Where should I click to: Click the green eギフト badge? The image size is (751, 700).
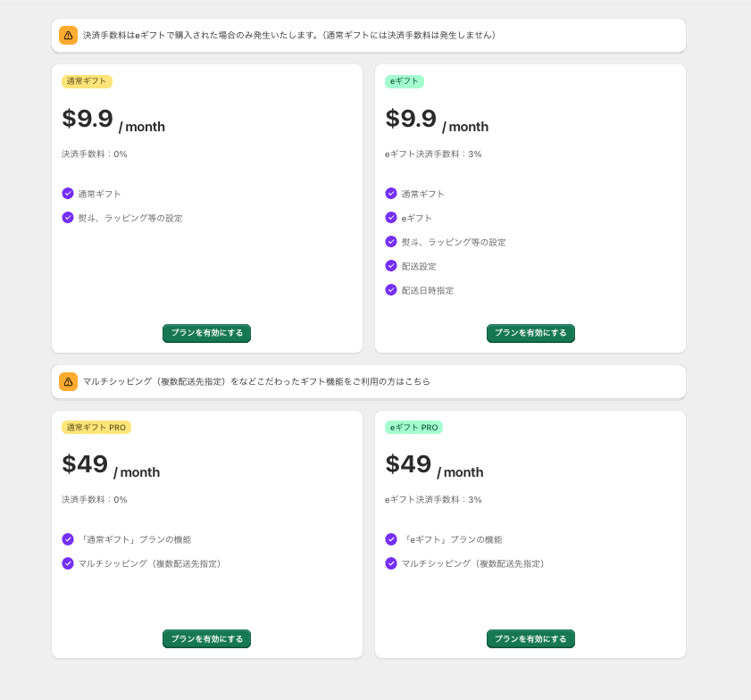click(x=405, y=81)
